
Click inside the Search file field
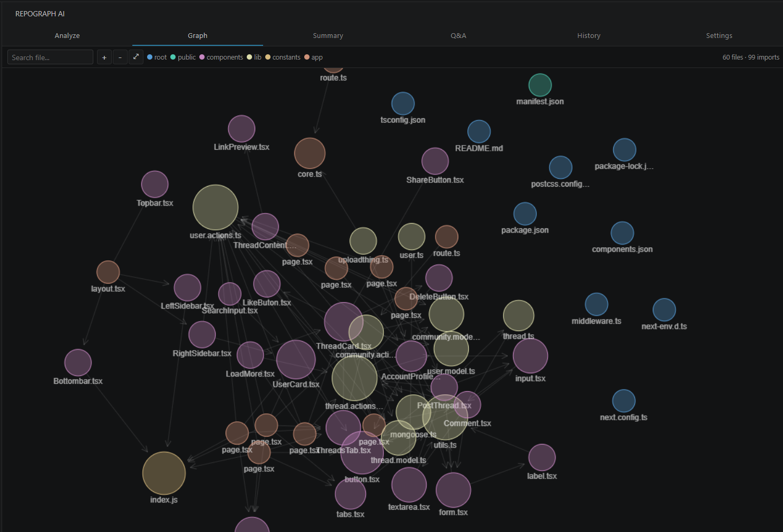50,57
